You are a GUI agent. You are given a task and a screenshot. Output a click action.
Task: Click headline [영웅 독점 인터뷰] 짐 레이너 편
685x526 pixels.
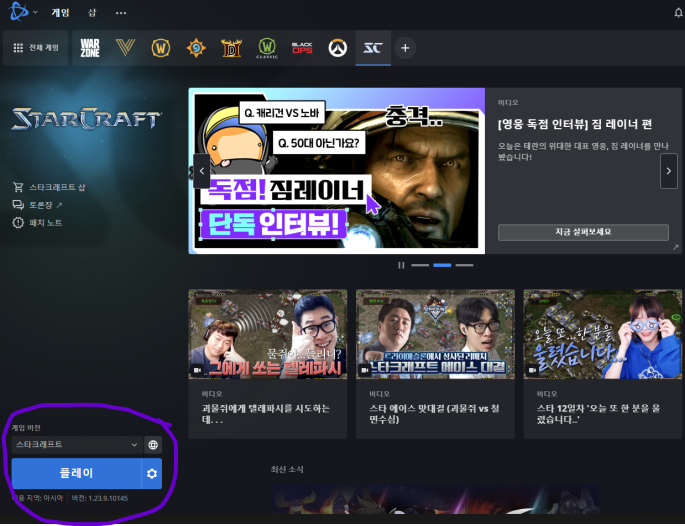(575, 125)
